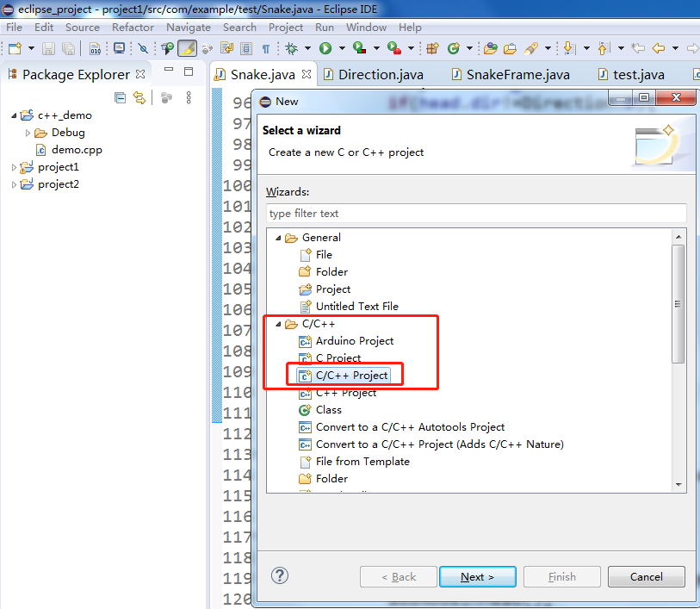The image size is (700, 609).
Task: Open the Refactor menu
Action: point(133,27)
